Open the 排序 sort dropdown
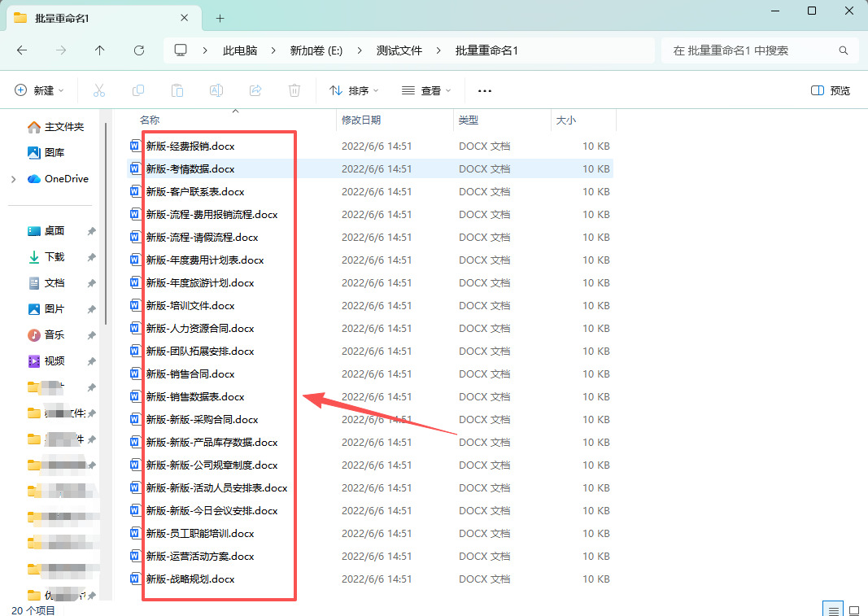The image size is (868, 616). coord(355,90)
